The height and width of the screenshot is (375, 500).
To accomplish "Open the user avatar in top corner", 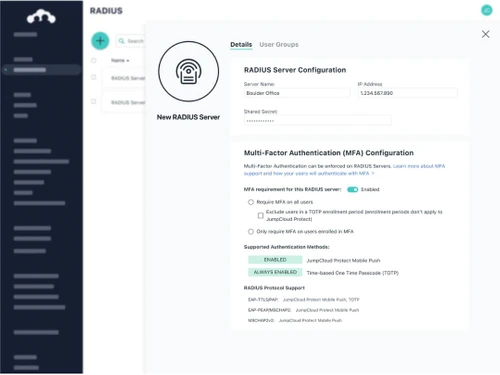I will click(x=487, y=10).
